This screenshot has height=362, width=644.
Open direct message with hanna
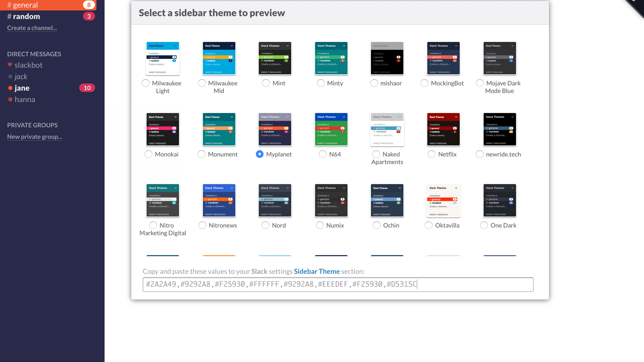[x=25, y=100]
